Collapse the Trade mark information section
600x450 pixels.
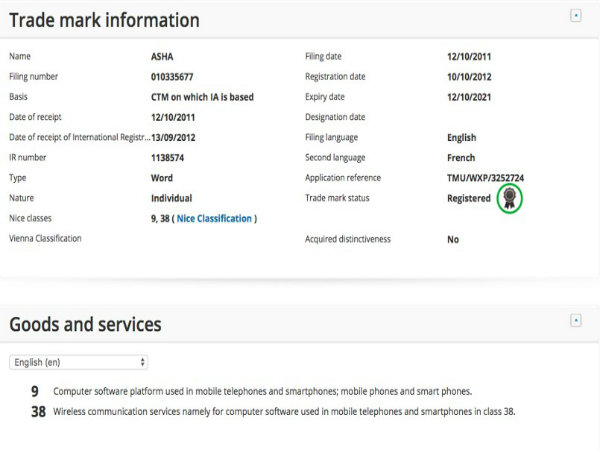pos(576,16)
